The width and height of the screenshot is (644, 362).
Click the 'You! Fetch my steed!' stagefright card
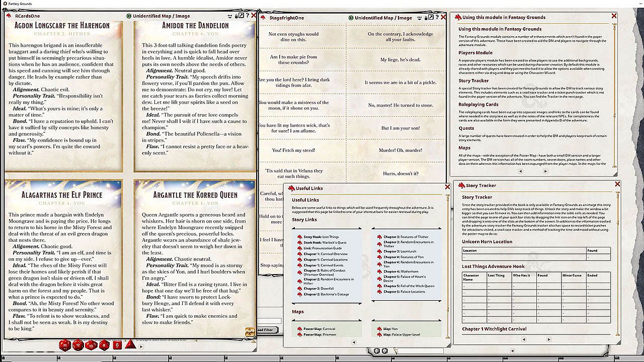[293, 150]
